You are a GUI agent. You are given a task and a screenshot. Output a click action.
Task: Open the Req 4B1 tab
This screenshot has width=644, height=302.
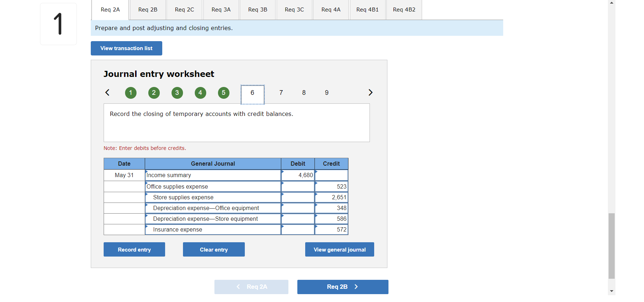click(x=367, y=10)
